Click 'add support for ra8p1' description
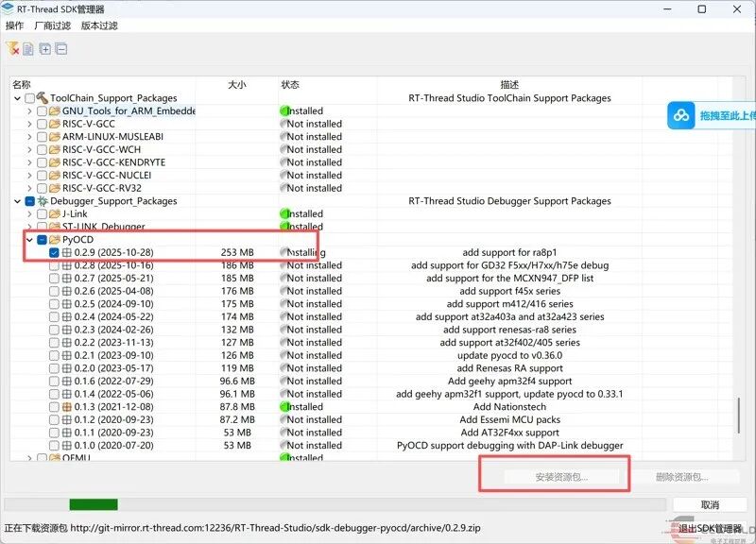 tap(509, 252)
